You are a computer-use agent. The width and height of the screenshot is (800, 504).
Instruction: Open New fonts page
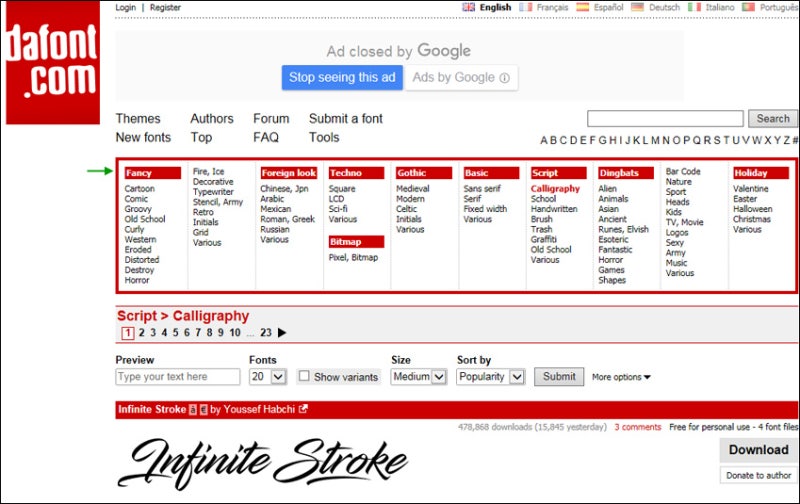click(x=143, y=137)
